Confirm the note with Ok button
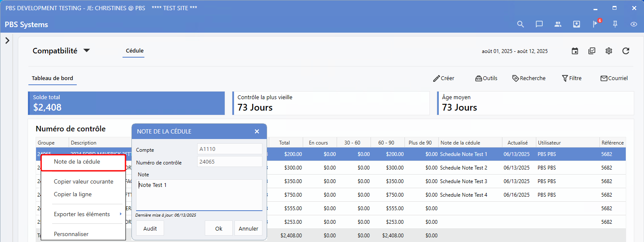 coord(219,228)
